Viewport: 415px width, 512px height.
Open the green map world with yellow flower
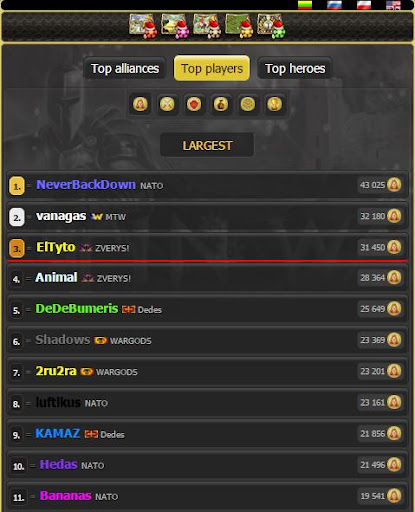(x=239, y=26)
